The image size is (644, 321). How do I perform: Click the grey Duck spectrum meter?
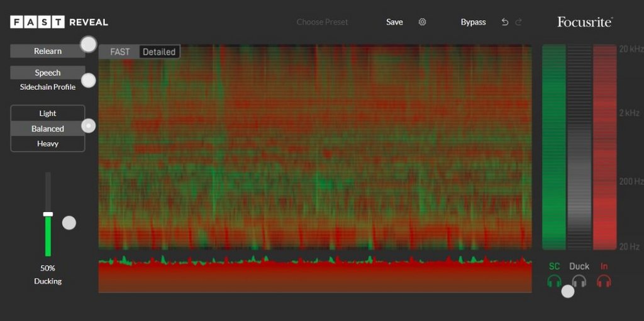click(x=579, y=147)
